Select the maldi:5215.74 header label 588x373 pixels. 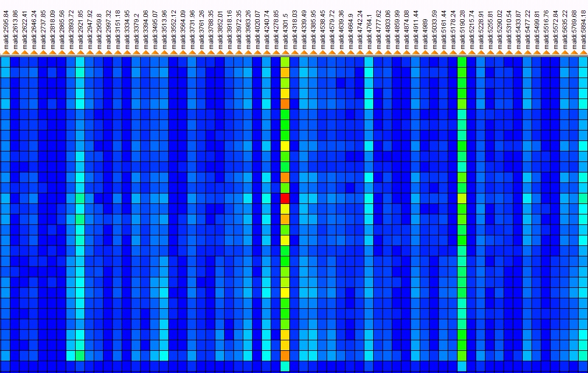[472, 30]
